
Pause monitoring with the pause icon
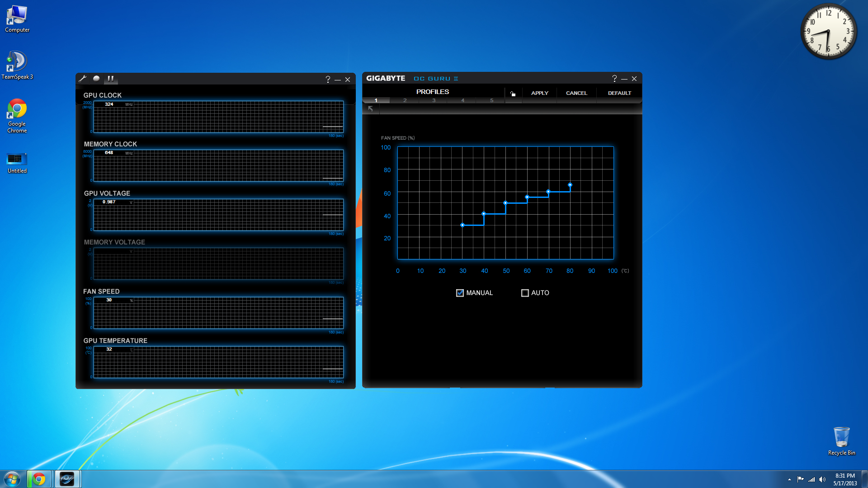click(x=111, y=79)
